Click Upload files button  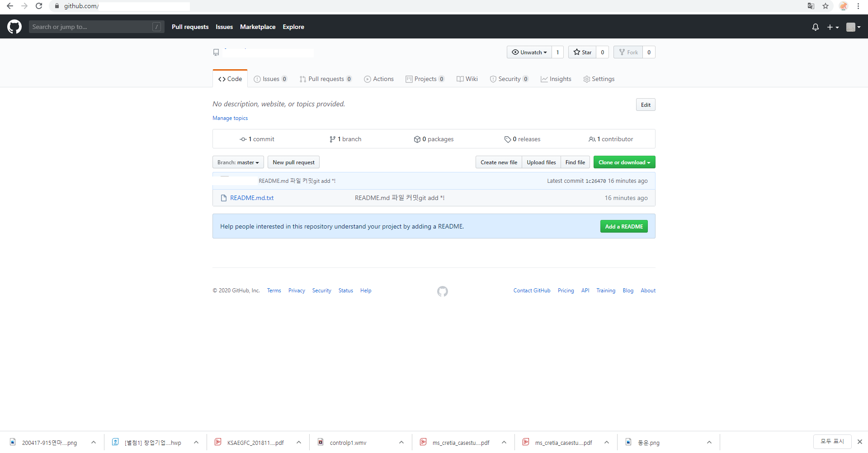pos(541,162)
